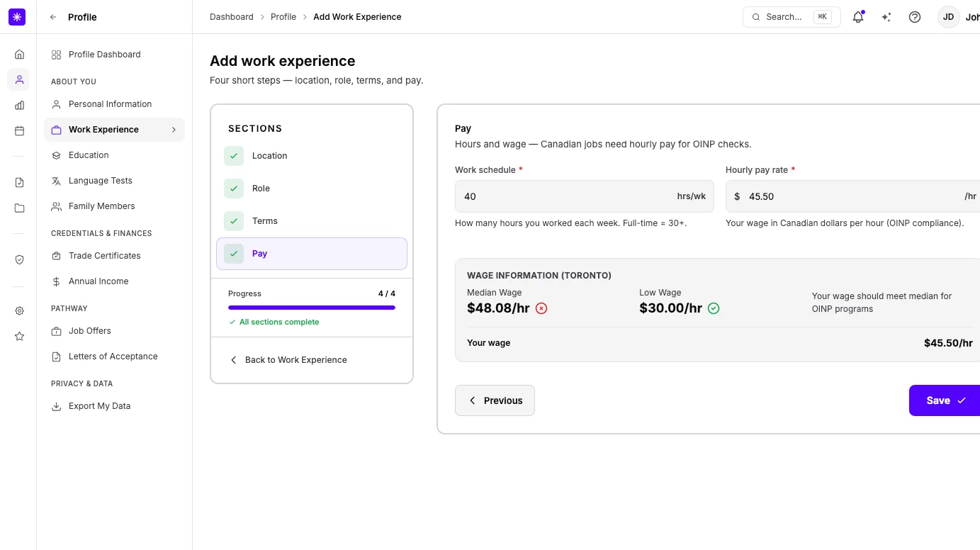Image resolution: width=980 pixels, height=550 pixels.
Task: Click the '4 / 4' progress count
Action: tap(387, 293)
